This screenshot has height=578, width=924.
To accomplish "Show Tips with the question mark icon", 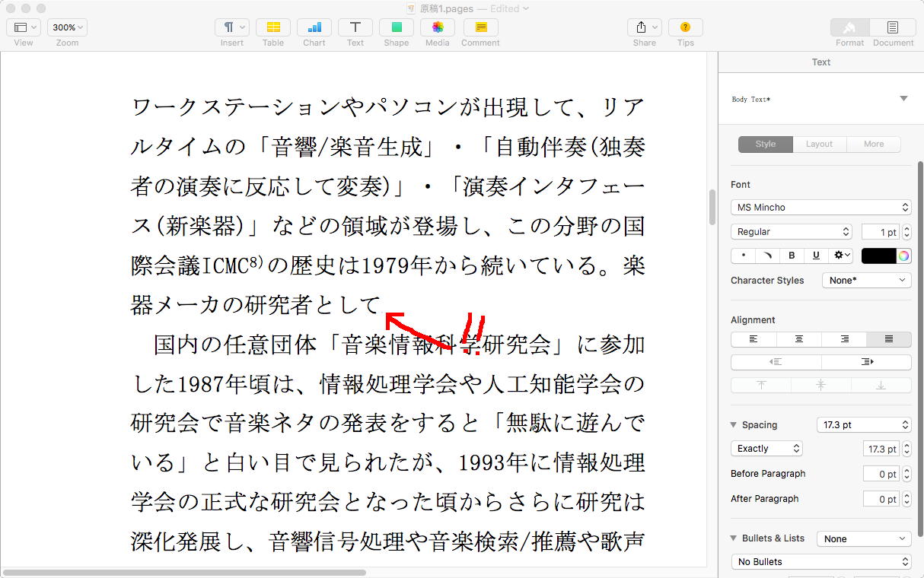I will [685, 27].
